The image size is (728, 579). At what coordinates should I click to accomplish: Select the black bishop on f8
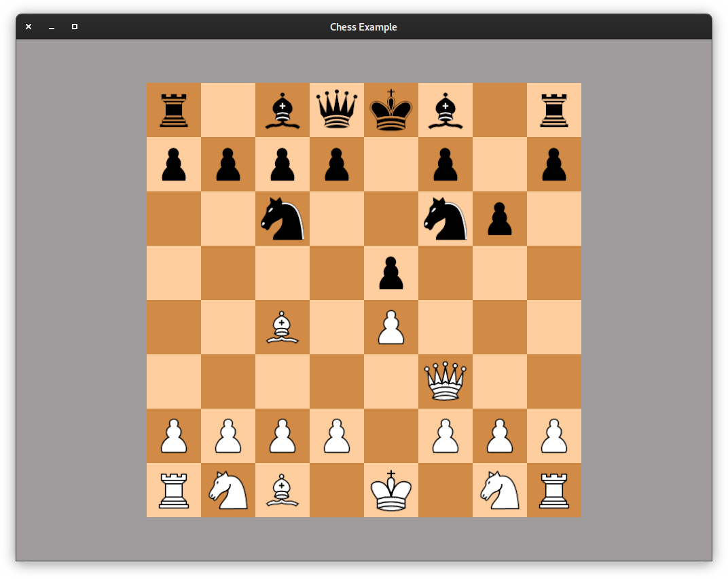pyautogui.click(x=445, y=110)
